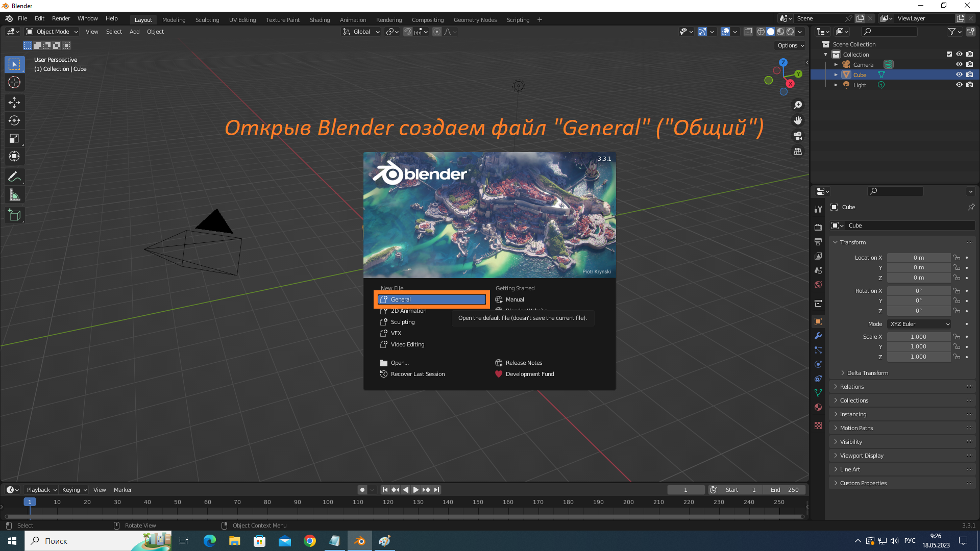The image size is (980, 551).
Task: Select the Add Cube tool
Action: pos(14,215)
